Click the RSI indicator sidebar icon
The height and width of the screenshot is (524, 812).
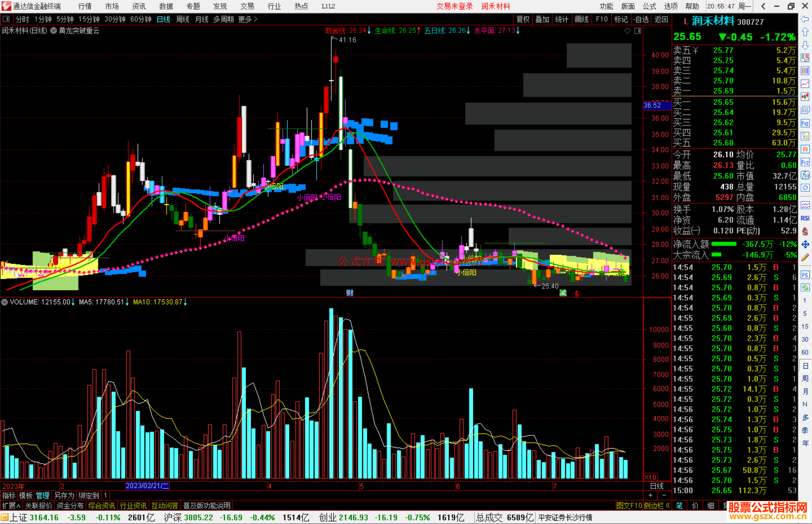coord(805,218)
